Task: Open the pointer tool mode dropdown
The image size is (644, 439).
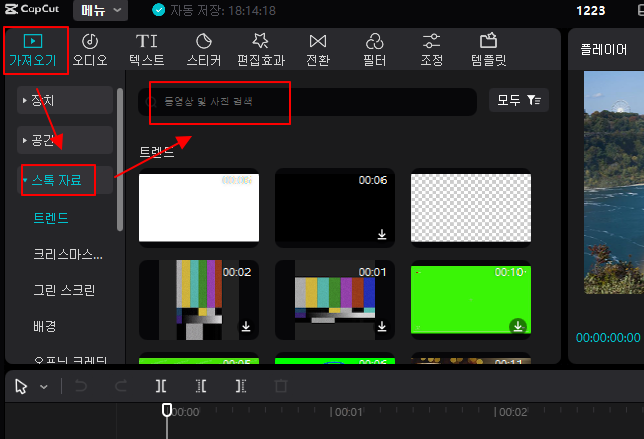Action: (44, 387)
